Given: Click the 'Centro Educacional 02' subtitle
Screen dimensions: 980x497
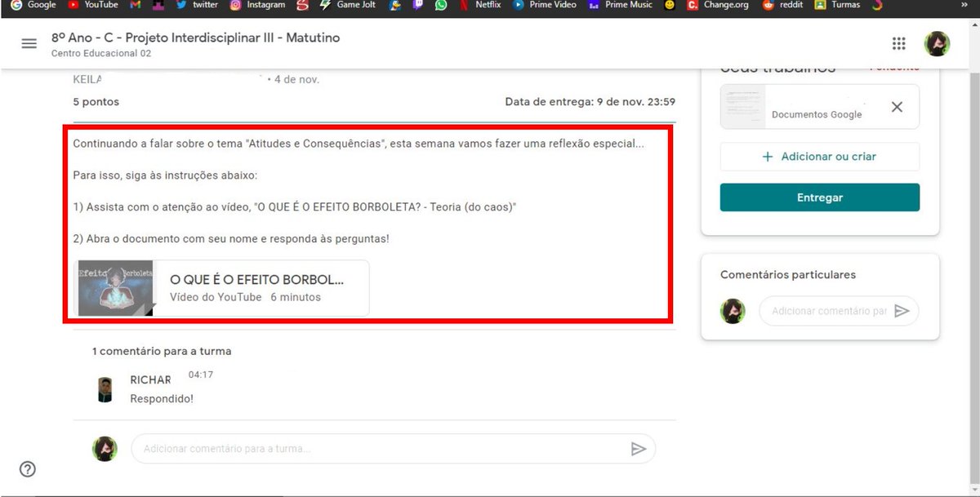Looking at the screenshot, I should [101, 54].
